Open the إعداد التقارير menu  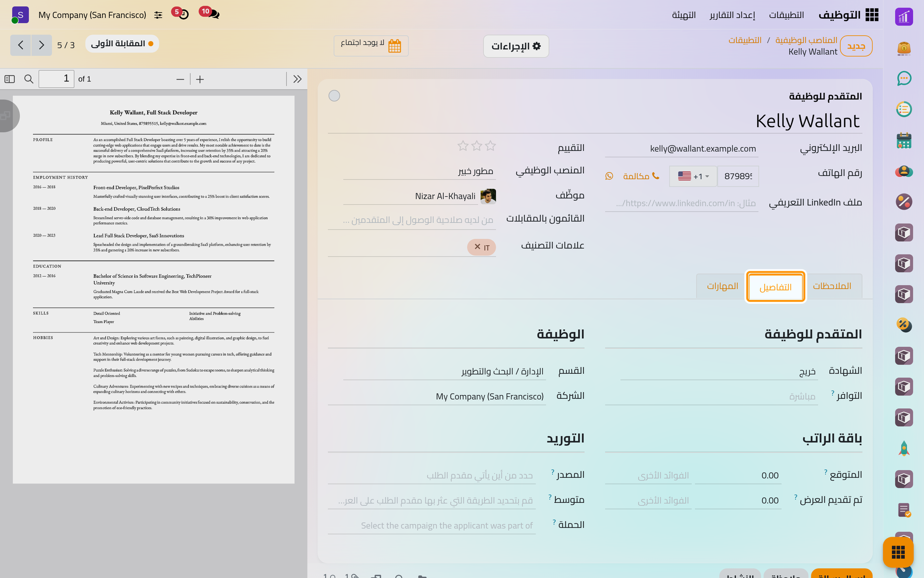pos(732,15)
